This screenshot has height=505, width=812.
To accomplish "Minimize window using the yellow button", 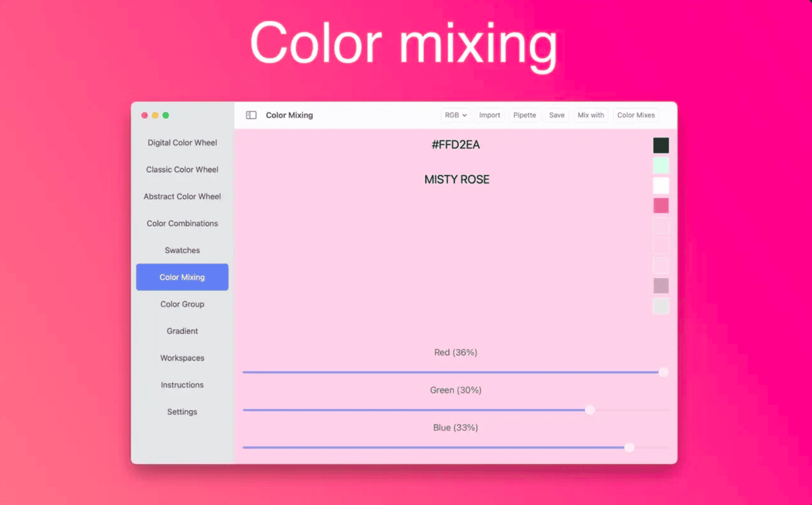I will [155, 115].
